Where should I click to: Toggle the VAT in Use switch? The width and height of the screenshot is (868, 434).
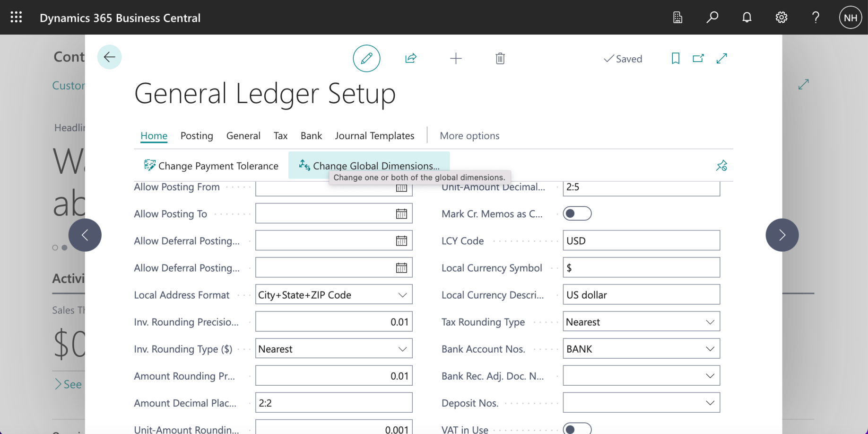pos(577,429)
